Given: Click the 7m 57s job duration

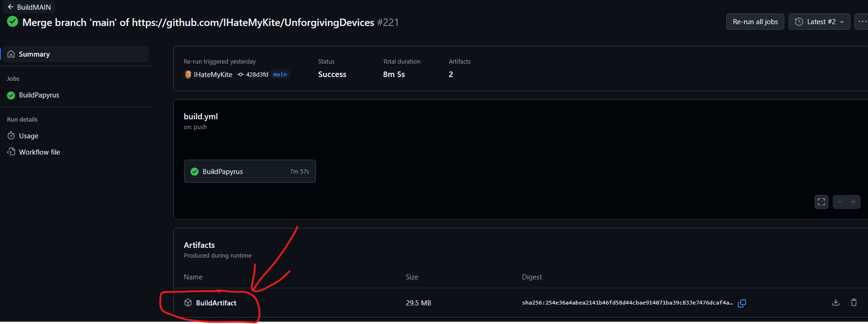Looking at the screenshot, I should (x=300, y=172).
